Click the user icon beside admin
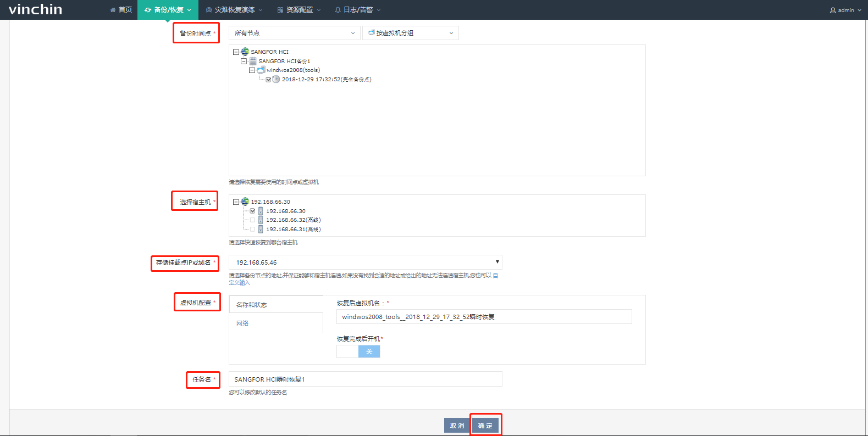The image size is (868, 436). click(833, 10)
